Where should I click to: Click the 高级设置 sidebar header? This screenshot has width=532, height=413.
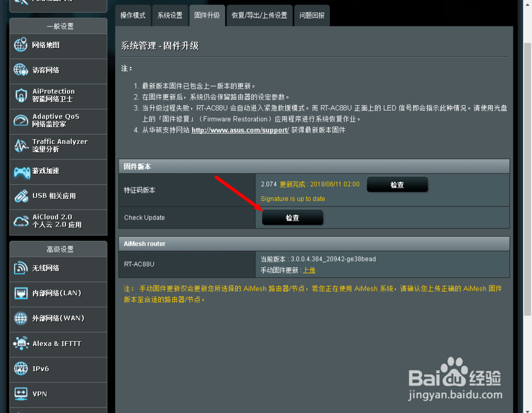[60, 249]
